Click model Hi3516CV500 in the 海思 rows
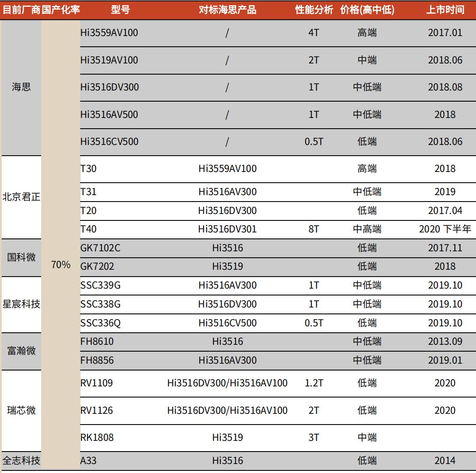This screenshot has width=476, height=473. [109, 142]
